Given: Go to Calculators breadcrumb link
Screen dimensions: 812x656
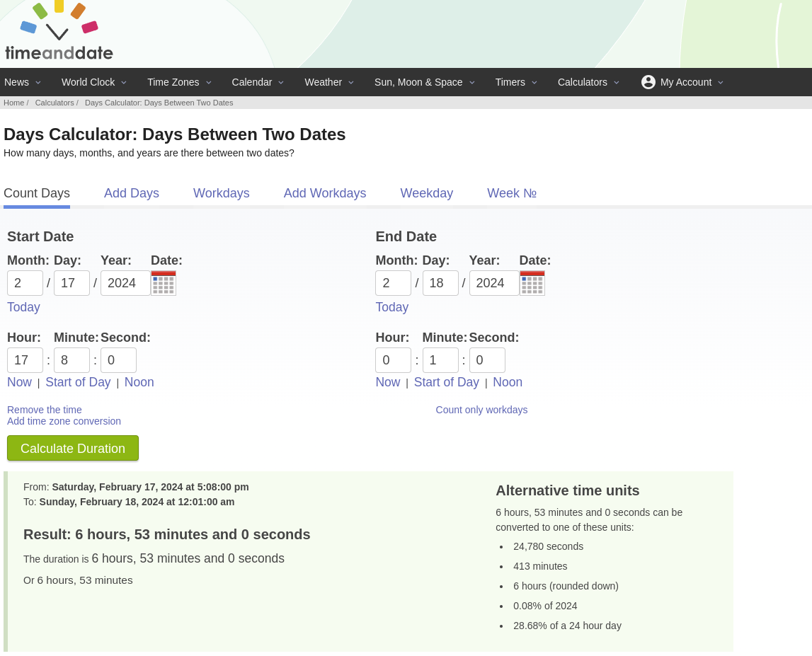Looking at the screenshot, I should [x=55, y=103].
